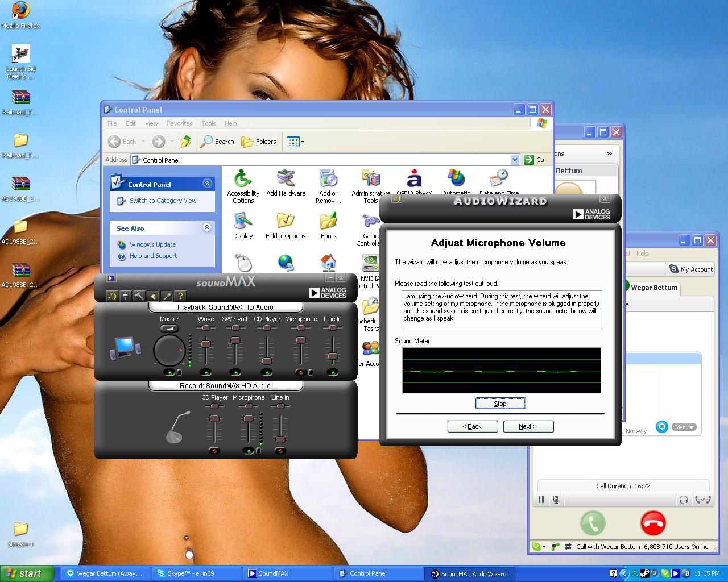728x582 pixels.
Task: Open the Skype contact Menu dropdown
Action: 684,427
